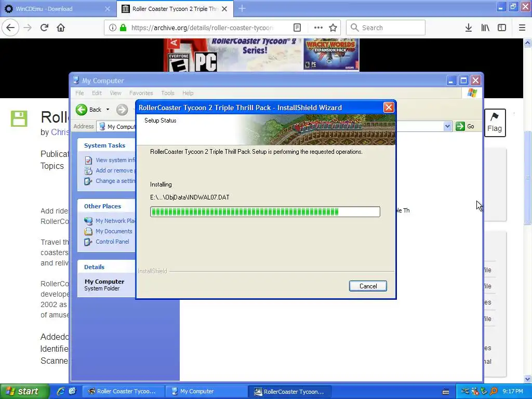
Task: Open Help menu in My Computer
Action: point(188,93)
